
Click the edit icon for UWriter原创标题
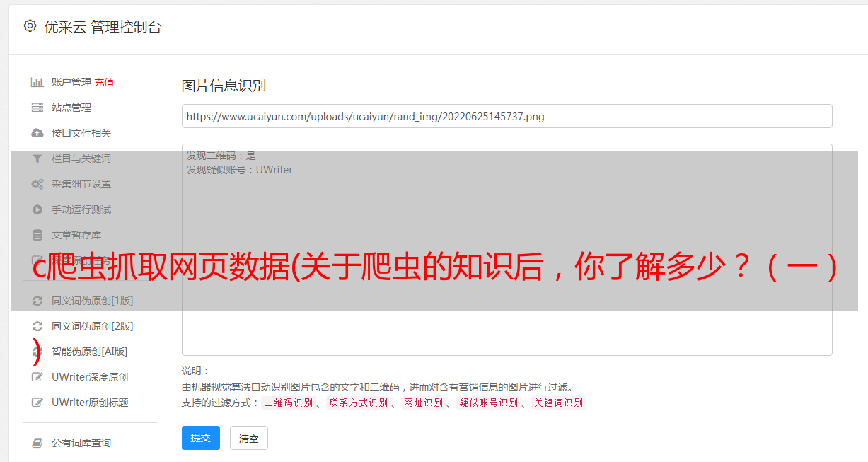tap(37, 403)
